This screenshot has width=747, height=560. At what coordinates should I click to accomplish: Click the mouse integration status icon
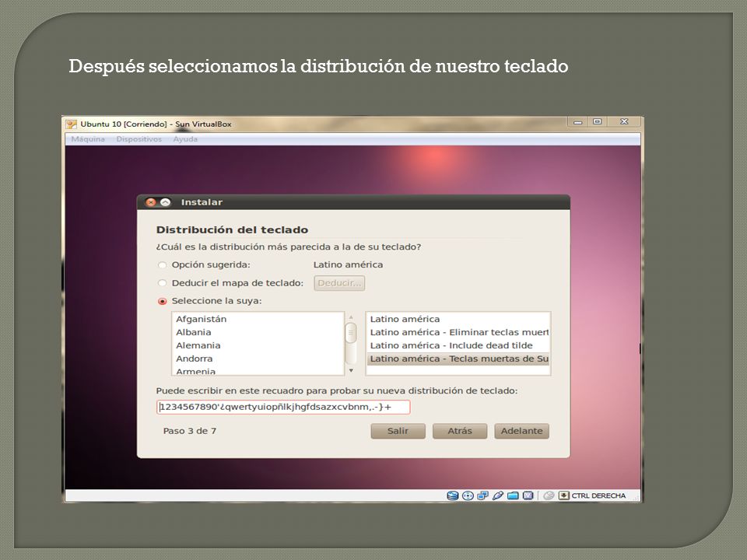(549, 495)
